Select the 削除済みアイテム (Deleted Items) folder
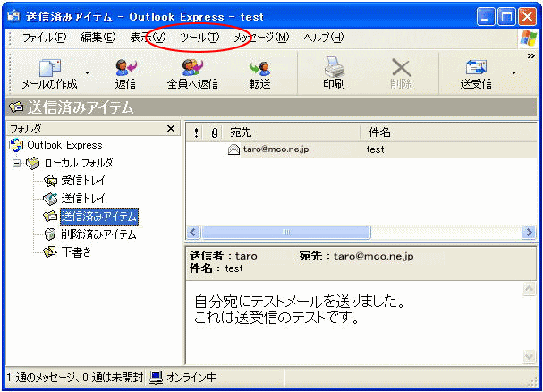 pos(98,234)
